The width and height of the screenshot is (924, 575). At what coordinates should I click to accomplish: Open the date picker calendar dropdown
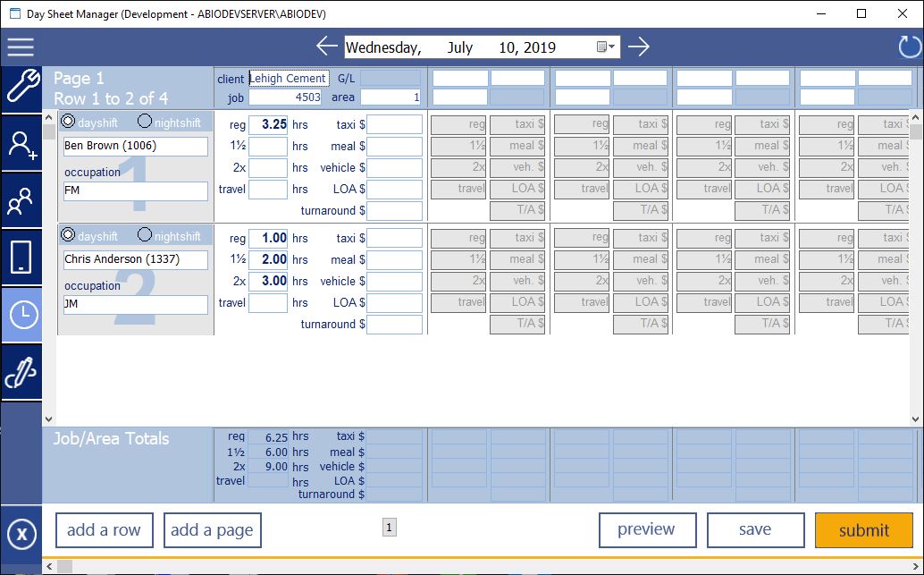[606, 47]
